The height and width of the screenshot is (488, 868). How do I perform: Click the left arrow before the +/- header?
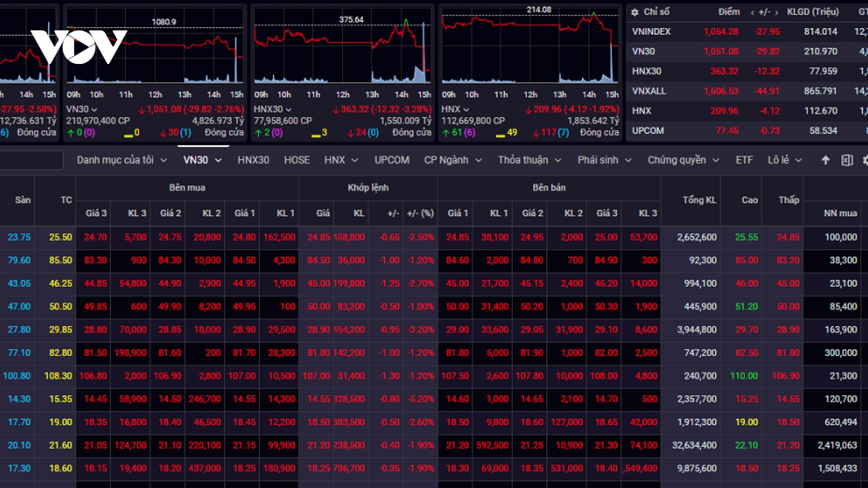point(752,12)
